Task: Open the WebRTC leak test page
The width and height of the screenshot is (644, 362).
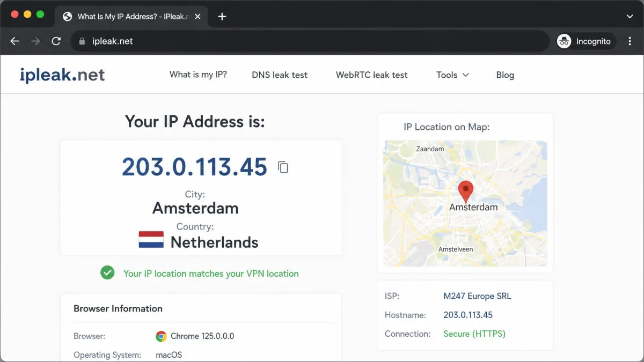Action: [x=372, y=75]
